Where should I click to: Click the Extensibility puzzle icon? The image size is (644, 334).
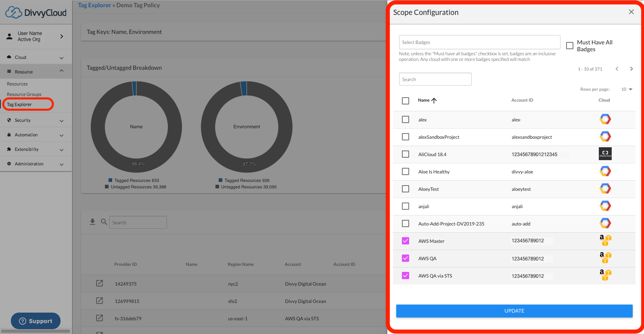point(9,149)
